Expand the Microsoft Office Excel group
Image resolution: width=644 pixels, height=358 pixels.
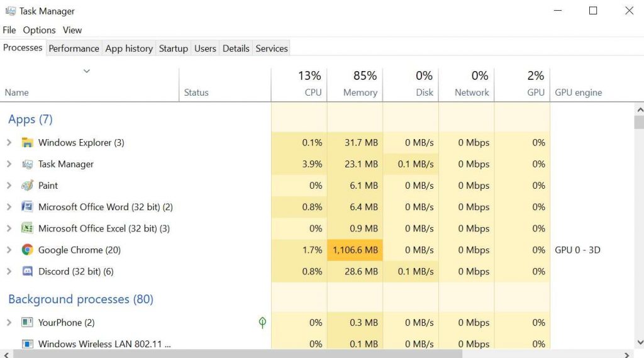[x=9, y=228]
